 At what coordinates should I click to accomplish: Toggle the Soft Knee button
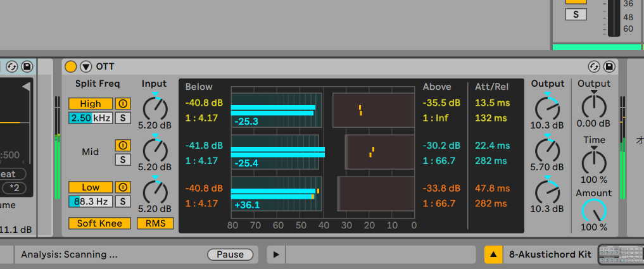point(100,223)
